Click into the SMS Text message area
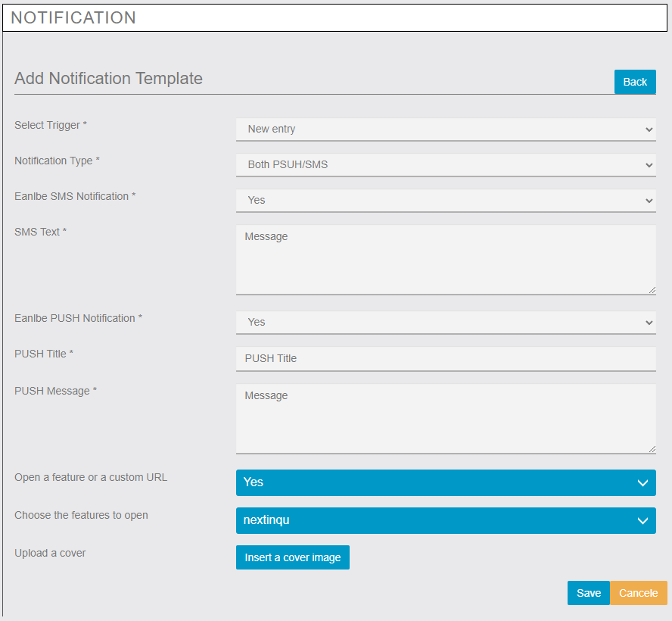672x621 pixels. (x=446, y=260)
